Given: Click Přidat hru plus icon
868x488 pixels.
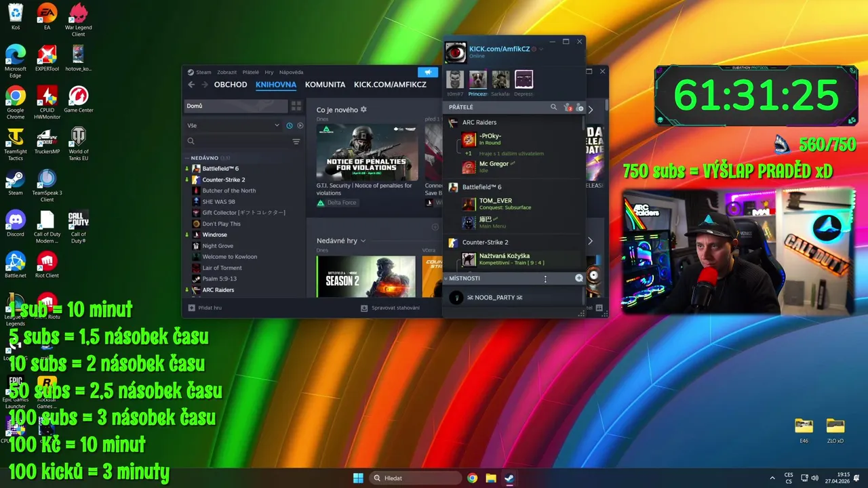Looking at the screenshot, I should click(x=192, y=308).
